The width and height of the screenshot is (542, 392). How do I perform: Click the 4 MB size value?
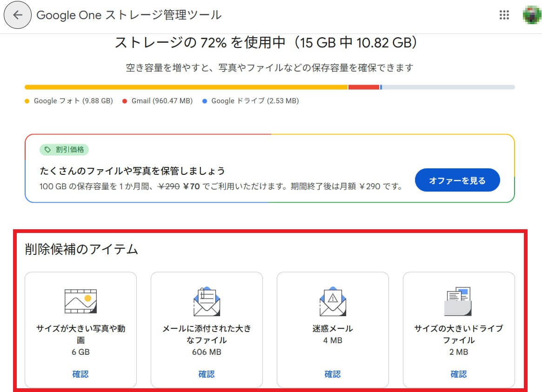coord(333,340)
